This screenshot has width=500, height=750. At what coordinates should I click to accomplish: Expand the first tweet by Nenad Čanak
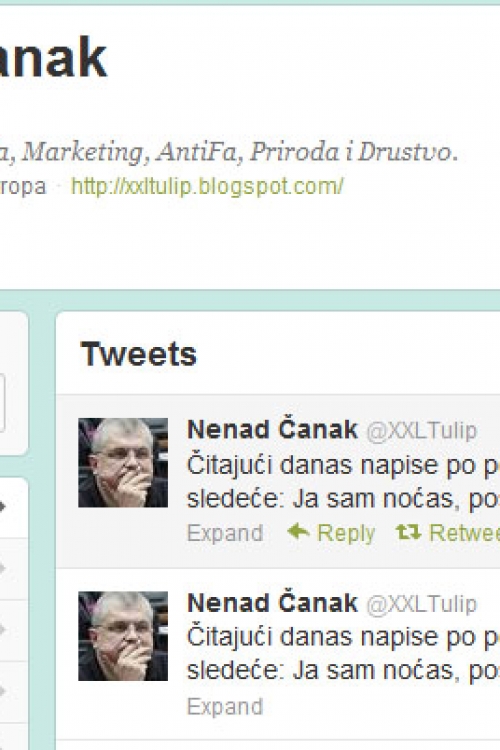[225, 533]
